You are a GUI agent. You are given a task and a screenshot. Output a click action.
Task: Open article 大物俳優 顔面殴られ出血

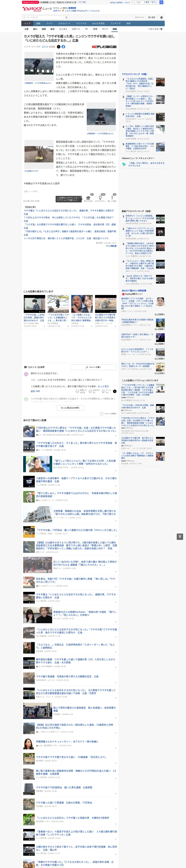point(84,513)
